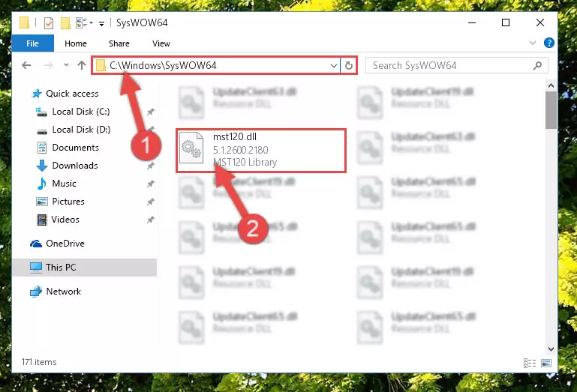The image size is (577, 392).
Task: Select OneDrive in navigation pane
Action: click(x=65, y=244)
